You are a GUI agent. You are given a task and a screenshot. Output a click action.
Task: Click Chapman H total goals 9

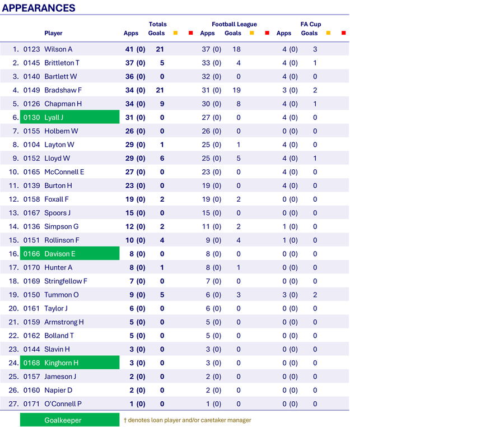(x=162, y=104)
